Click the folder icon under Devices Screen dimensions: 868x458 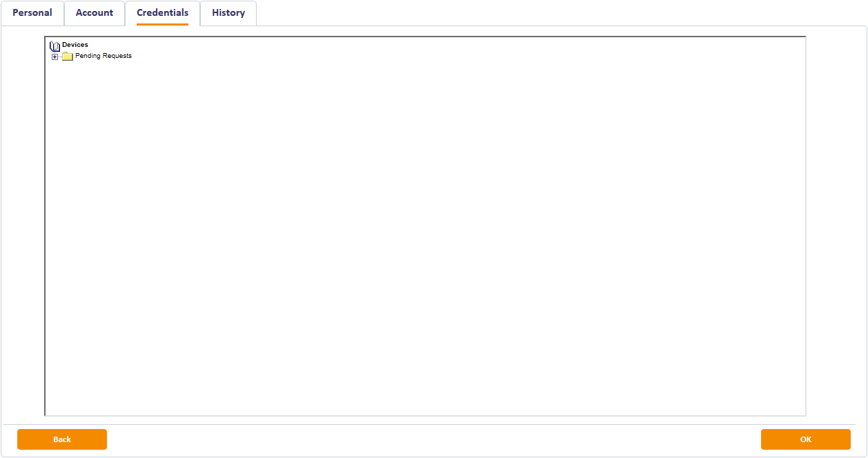pos(68,57)
